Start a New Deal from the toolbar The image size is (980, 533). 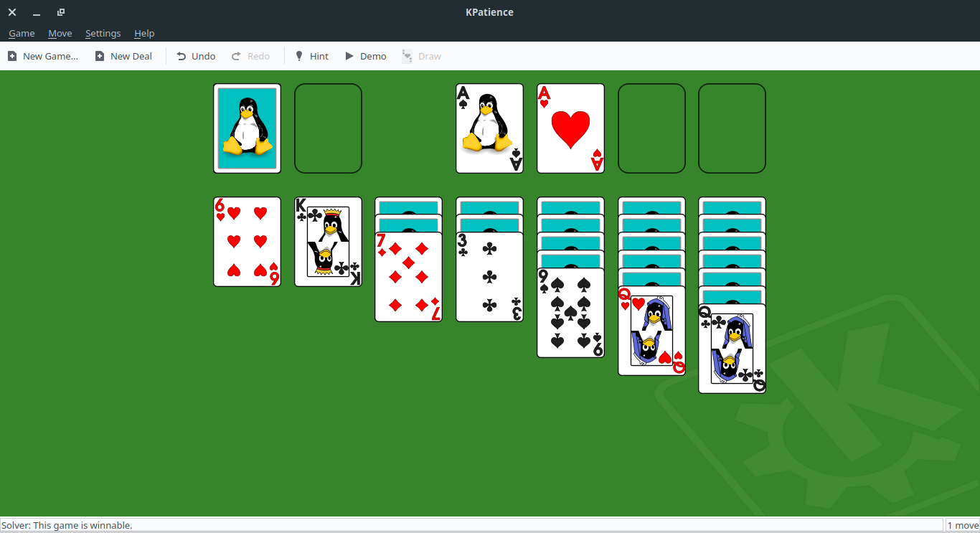[x=123, y=56]
